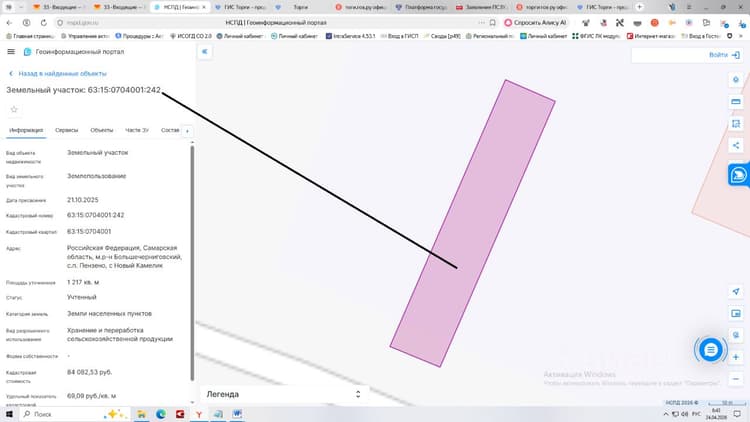Click the browser back arrow
This screenshot has height=422, width=750.
pyautogui.click(x=9, y=22)
